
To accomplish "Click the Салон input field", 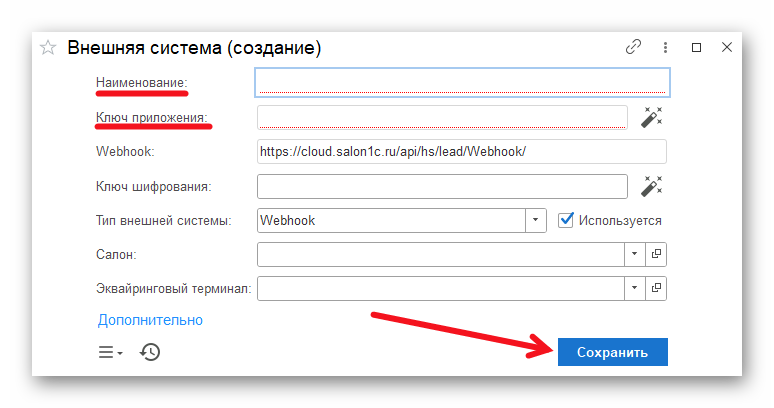I will pyautogui.click(x=441, y=254).
